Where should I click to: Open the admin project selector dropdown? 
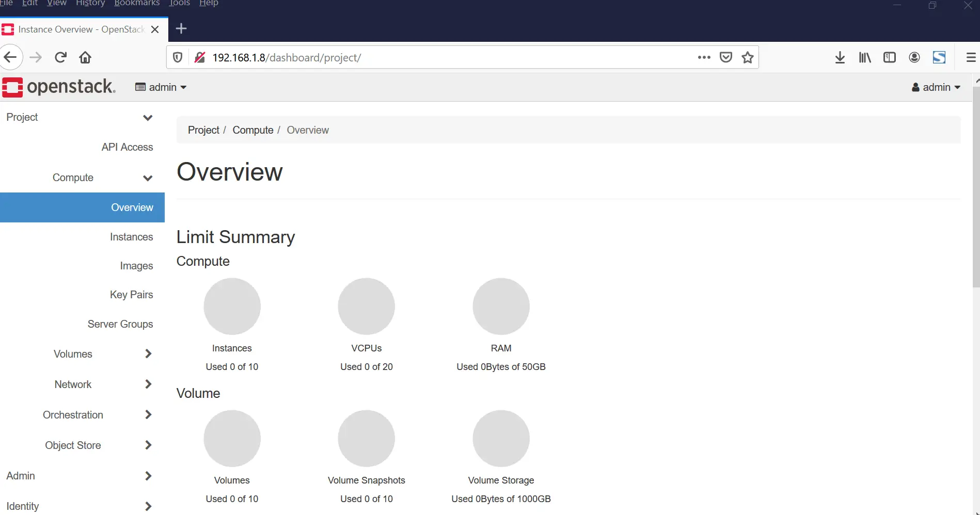click(x=161, y=87)
